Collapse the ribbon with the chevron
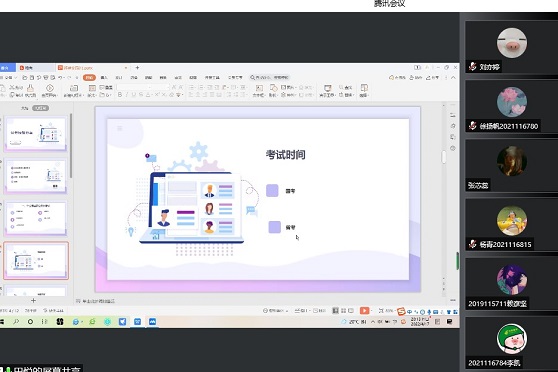The width and height of the screenshot is (558, 372). click(453, 77)
